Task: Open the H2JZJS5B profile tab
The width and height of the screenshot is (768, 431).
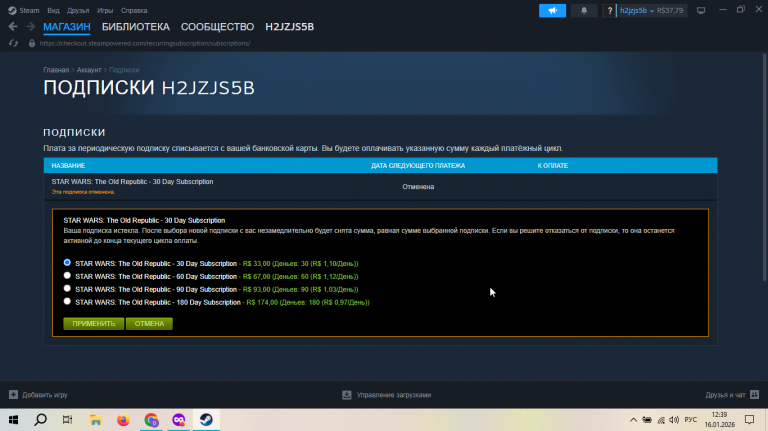Action: [289, 27]
